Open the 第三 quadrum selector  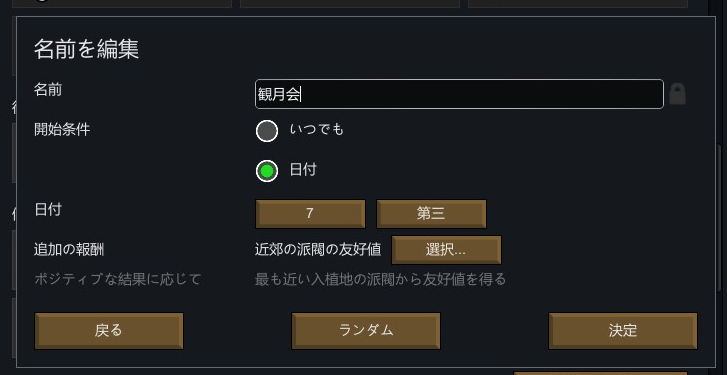(x=431, y=214)
